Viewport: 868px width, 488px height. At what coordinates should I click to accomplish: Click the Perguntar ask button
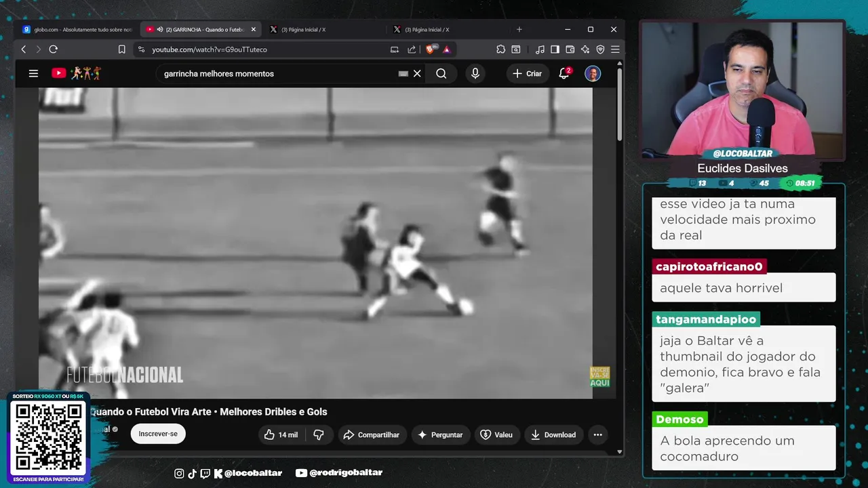tap(440, 434)
